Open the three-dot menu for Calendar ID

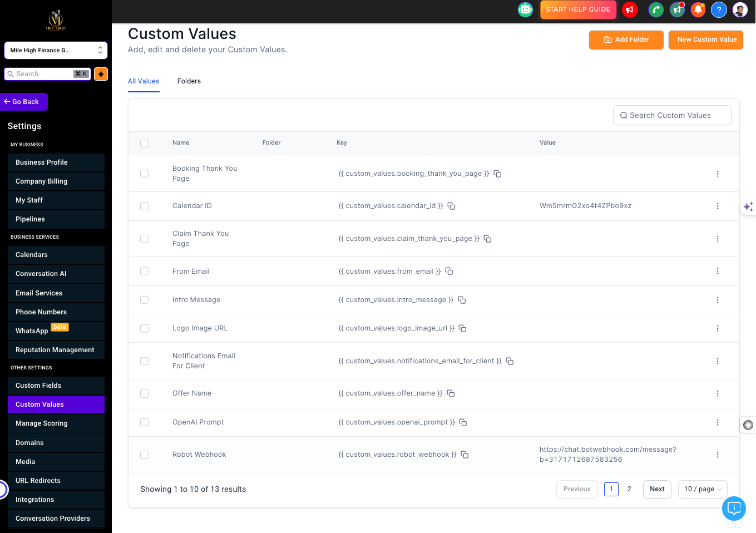[718, 206]
